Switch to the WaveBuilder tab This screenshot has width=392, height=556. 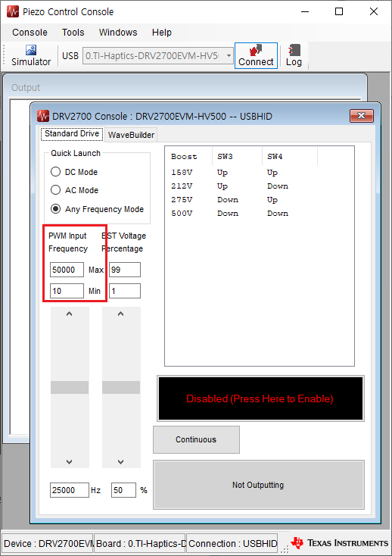tap(131, 135)
